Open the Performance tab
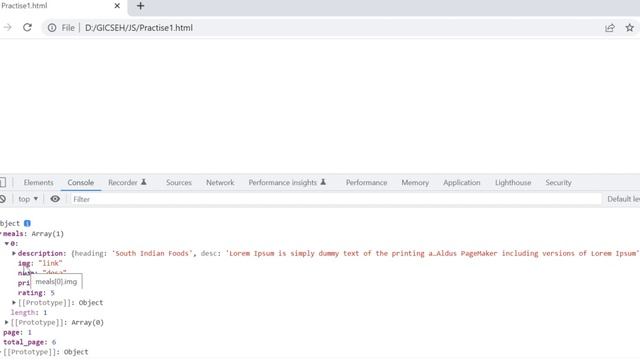This screenshot has height=360, width=640. coord(367,182)
